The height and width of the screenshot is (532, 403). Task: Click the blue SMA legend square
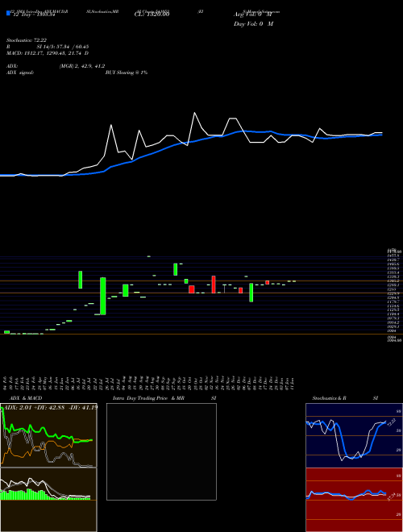tap(8, 14)
